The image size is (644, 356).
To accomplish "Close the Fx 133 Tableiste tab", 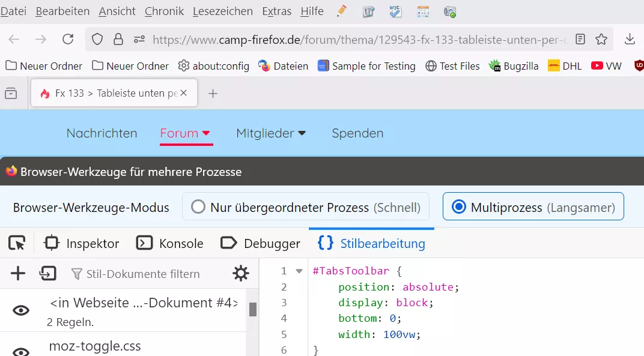I will 184,93.
